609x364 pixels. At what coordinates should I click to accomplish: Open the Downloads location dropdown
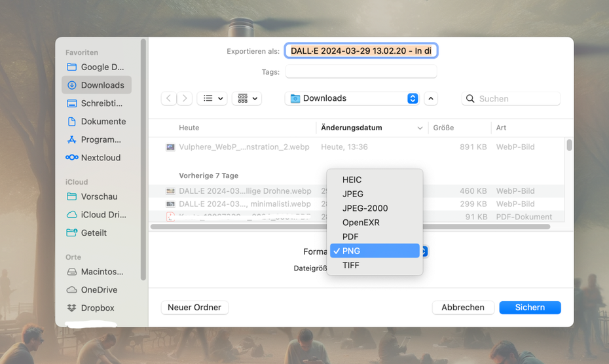(354, 98)
